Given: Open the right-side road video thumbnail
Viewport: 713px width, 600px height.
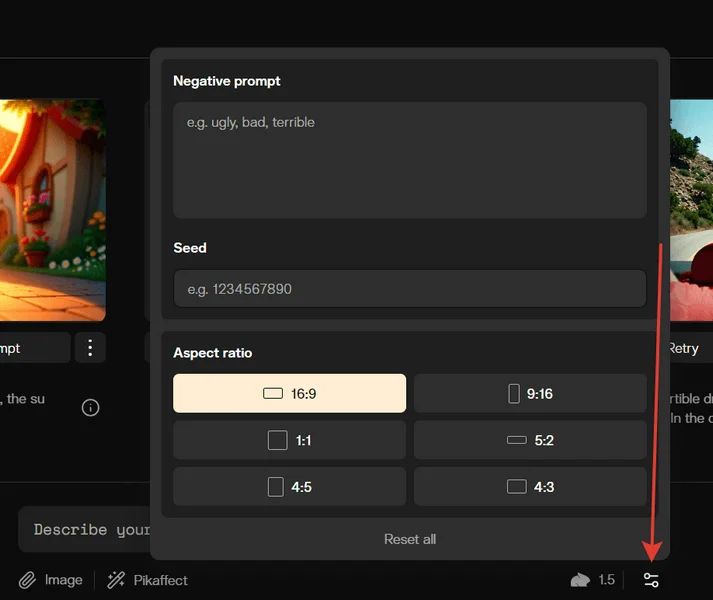Looking at the screenshot, I should point(690,210).
